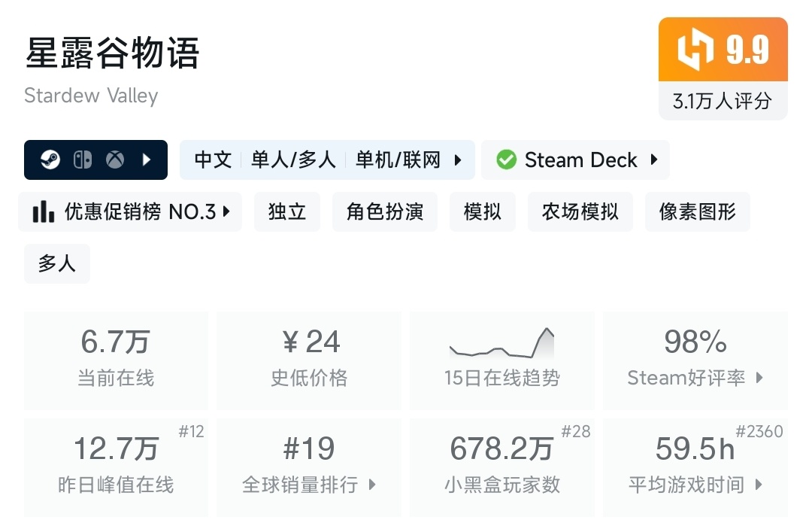This screenshot has width=812, height=526.
Task: Click the Xiaoheihe logo in rating badge
Action: [x=694, y=50]
